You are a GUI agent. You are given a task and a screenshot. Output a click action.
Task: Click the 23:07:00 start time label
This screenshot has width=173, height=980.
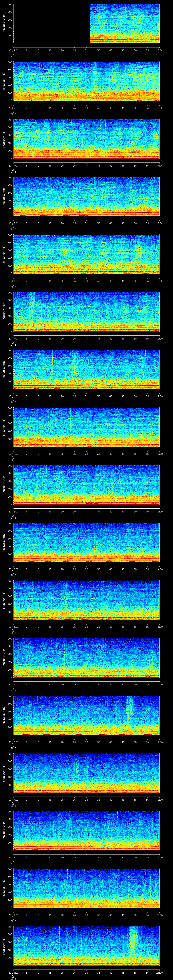coord(14,223)
